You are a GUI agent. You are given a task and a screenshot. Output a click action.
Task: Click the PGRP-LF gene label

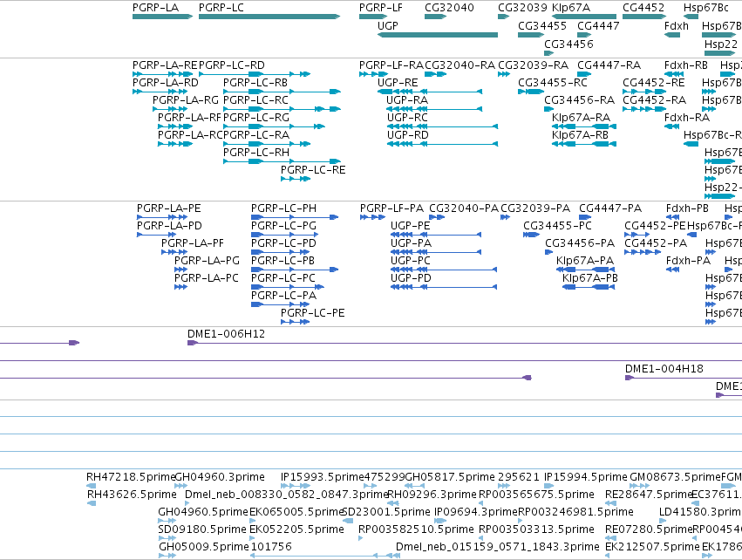click(380, 8)
